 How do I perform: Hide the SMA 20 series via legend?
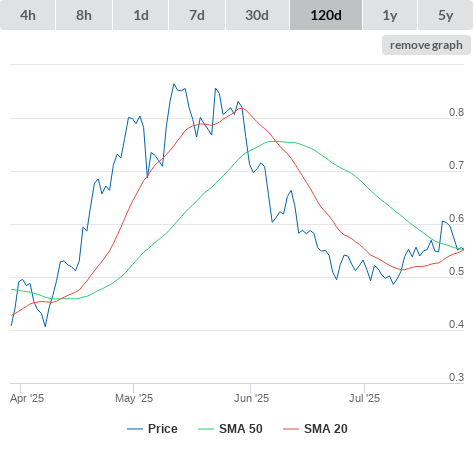[x=326, y=429]
